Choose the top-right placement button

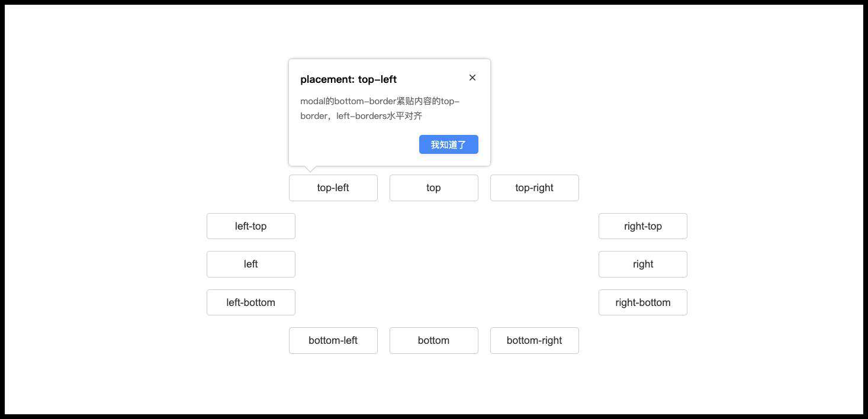(x=535, y=188)
